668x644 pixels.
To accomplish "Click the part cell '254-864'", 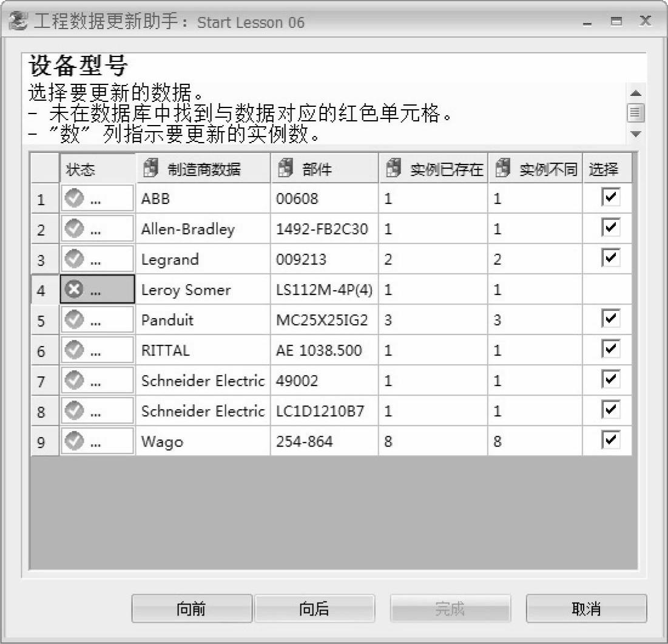I will pos(325,441).
